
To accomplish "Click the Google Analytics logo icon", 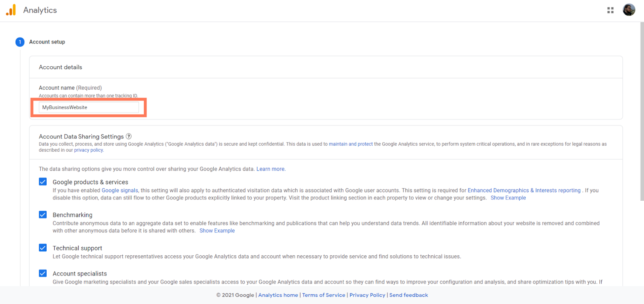I will click(x=11, y=10).
